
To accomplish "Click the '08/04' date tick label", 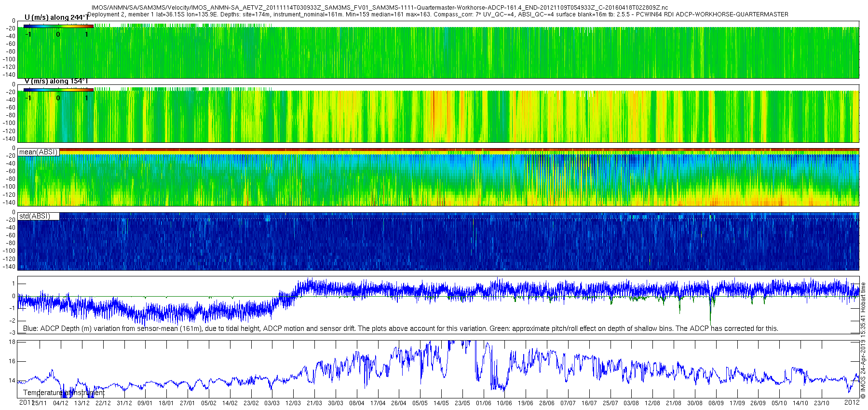I will pos(356,403).
